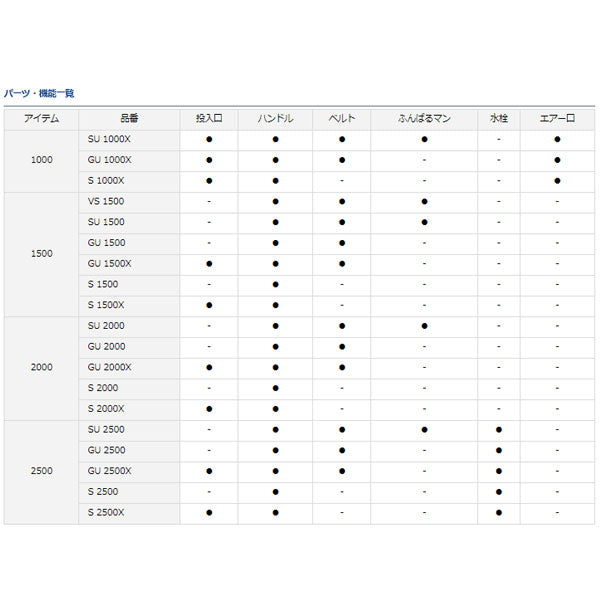Select the 投入口 column header
This screenshot has width=600, height=600.
tap(208, 118)
